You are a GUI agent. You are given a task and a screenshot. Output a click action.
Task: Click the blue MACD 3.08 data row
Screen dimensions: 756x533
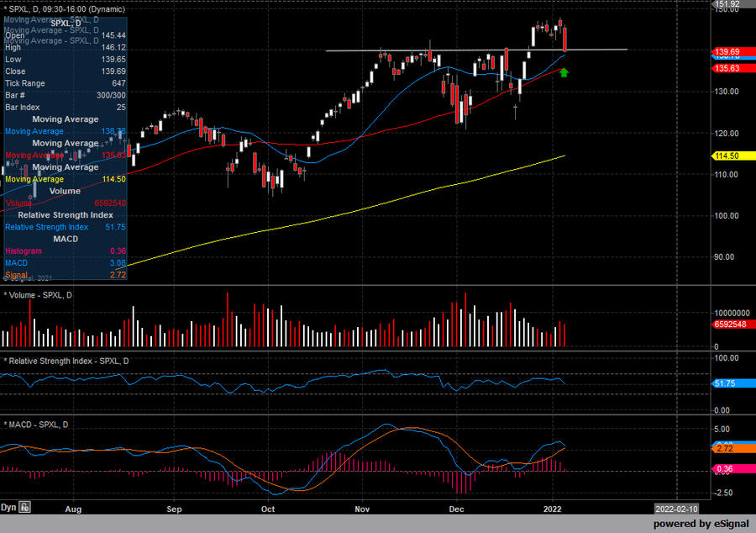click(x=65, y=263)
